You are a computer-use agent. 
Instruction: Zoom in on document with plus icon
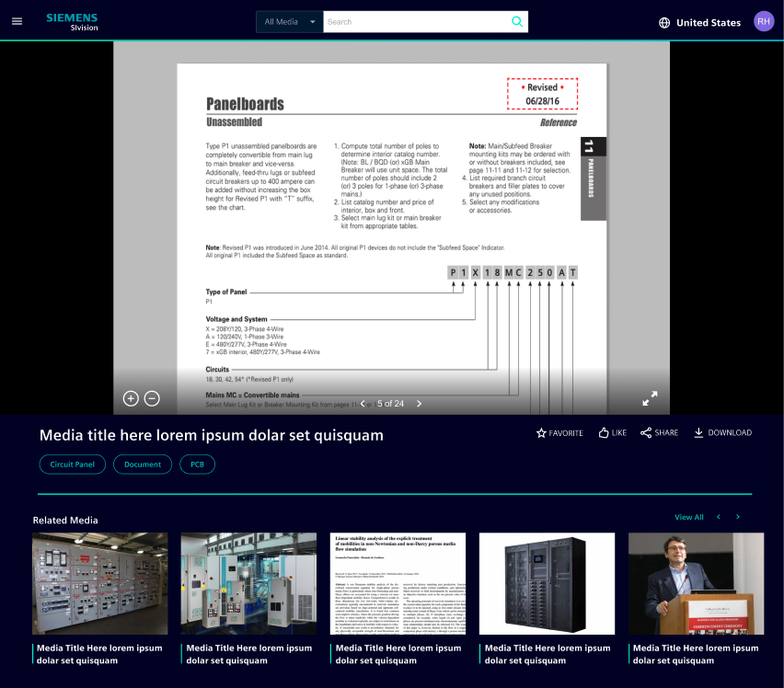click(x=131, y=398)
